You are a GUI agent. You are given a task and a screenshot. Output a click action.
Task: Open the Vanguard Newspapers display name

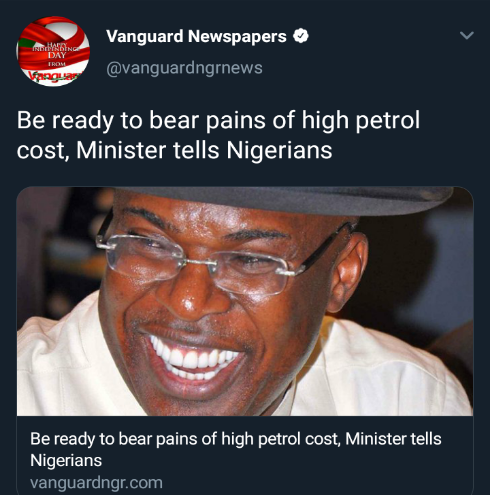(x=196, y=36)
